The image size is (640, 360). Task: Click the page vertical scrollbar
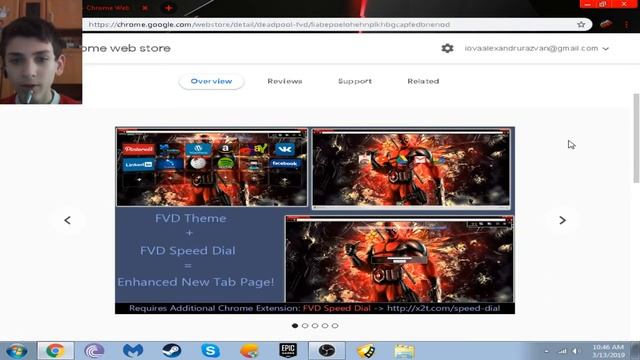click(636, 139)
